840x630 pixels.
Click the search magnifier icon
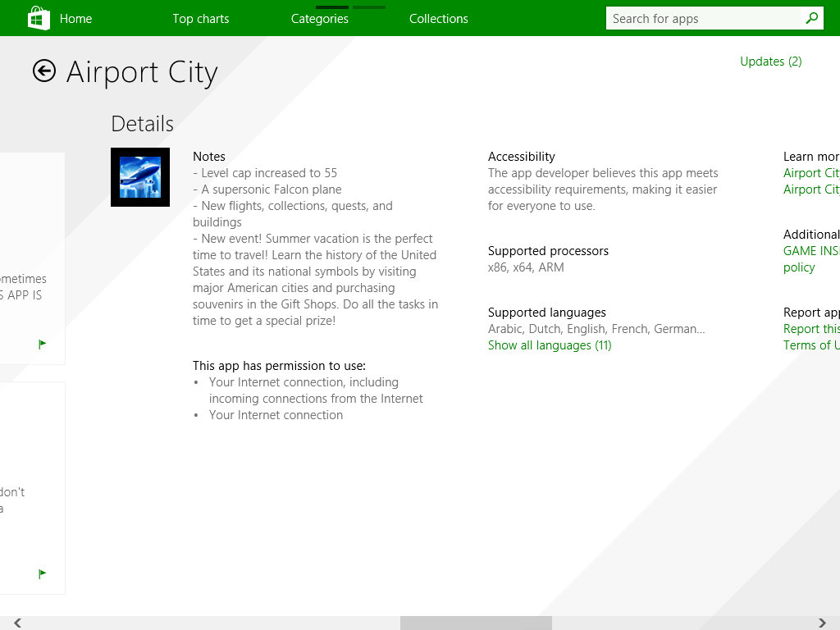click(x=811, y=18)
